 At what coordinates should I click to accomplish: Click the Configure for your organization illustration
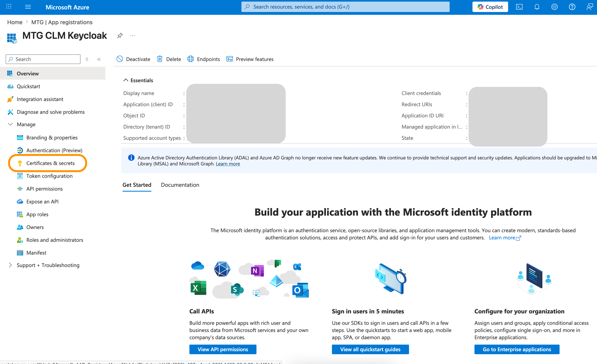[535, 279]
